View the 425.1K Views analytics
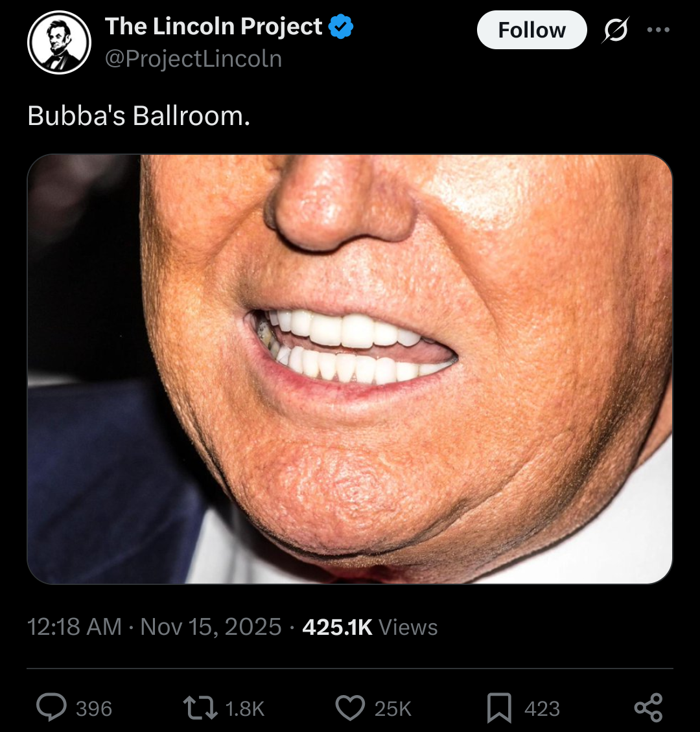This screenshot has width=700, height=732. coord(370,627)
